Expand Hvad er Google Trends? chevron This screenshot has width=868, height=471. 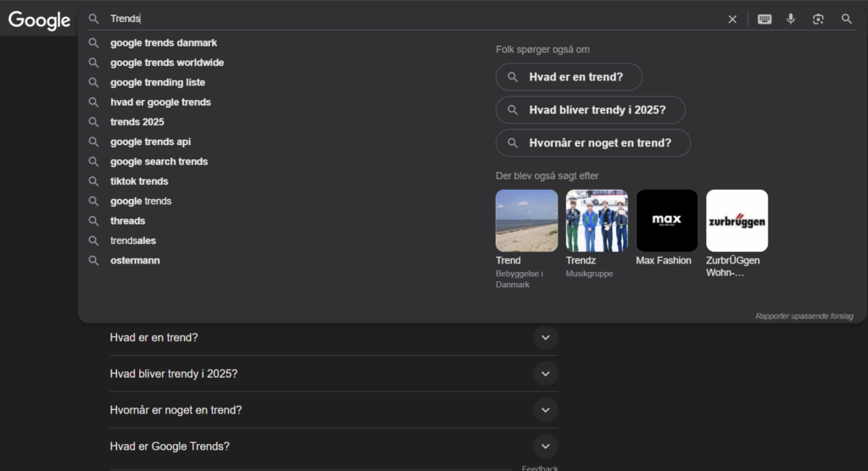coord(545,446)
